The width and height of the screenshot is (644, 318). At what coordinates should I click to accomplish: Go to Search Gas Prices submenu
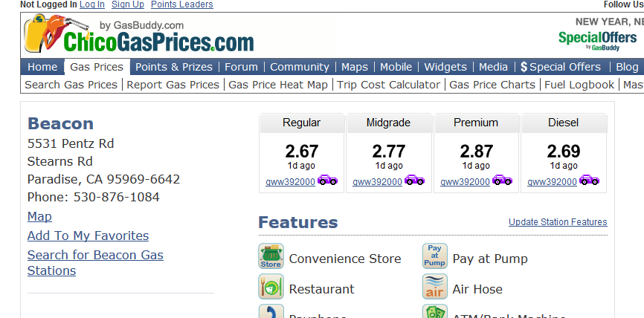[71, 85]
